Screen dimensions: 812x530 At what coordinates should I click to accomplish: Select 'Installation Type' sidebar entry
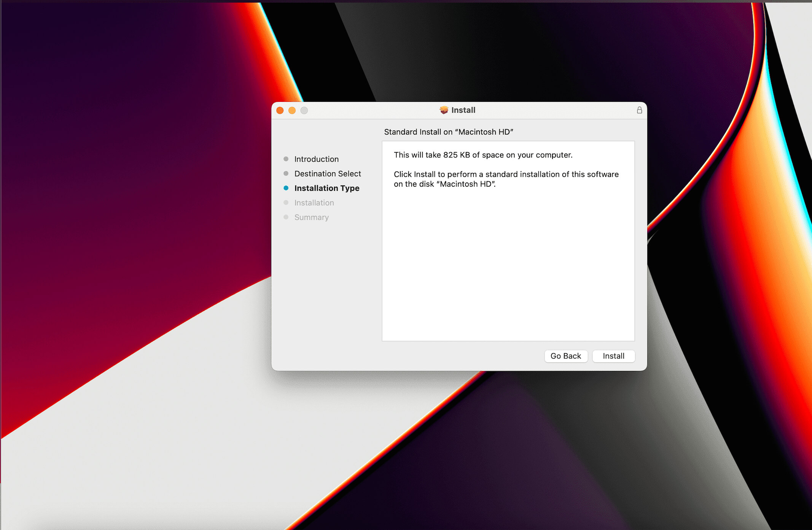tap(327, 188)
